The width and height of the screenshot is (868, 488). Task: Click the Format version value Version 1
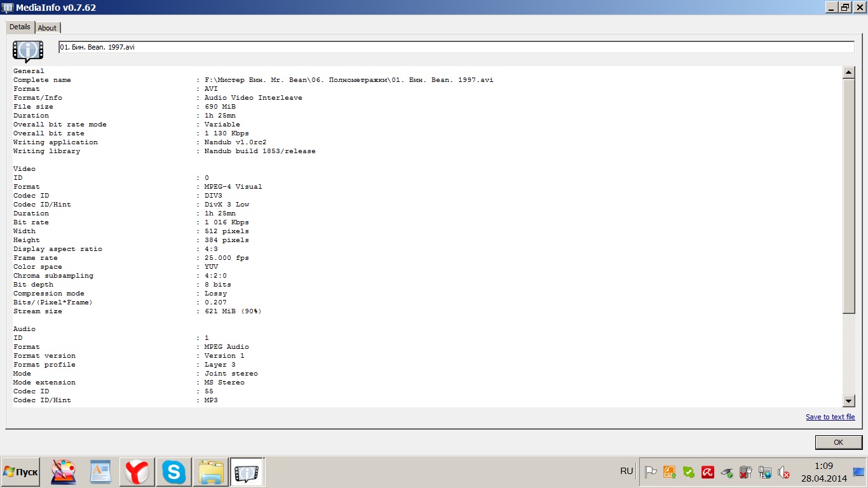pyautogui.click(x=224, y=356)
